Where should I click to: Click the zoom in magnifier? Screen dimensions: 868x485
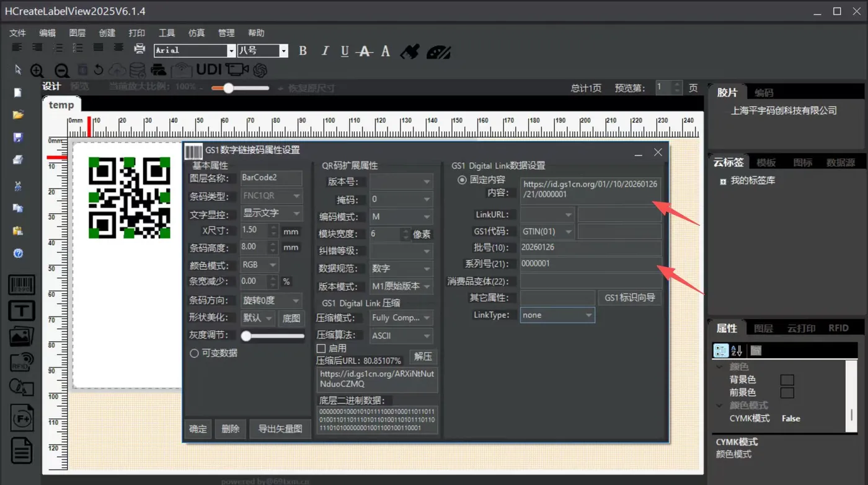[37, 71]
